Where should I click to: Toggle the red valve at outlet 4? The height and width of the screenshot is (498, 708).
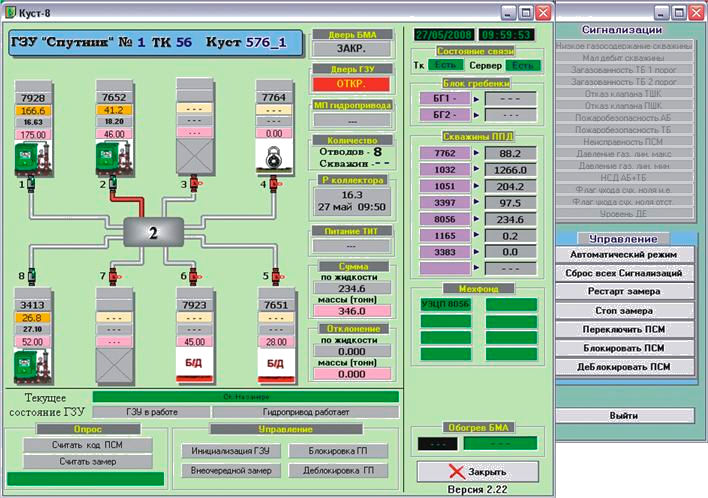[x=273, y=185]
